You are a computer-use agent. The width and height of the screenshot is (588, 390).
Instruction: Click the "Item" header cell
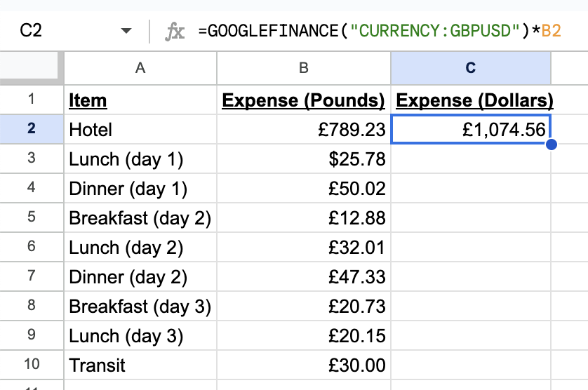point(140,100)
